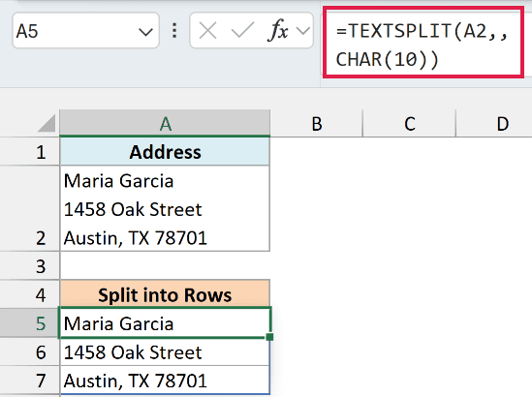
Task: Select column D header
Action: [494, 123]
